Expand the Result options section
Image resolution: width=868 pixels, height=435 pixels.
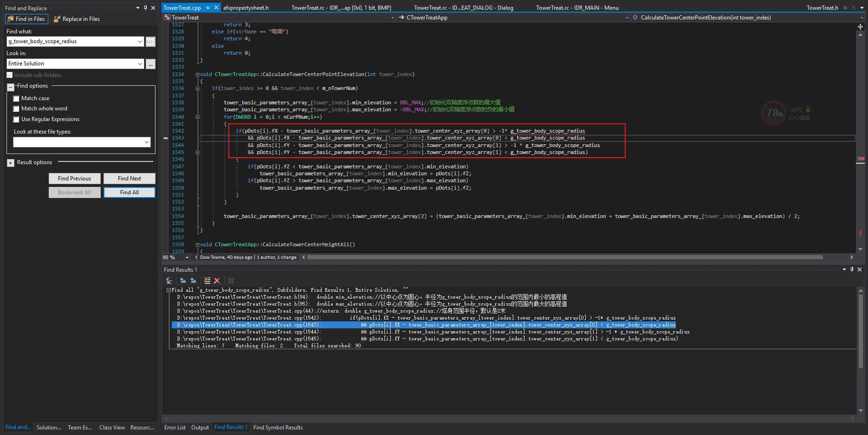coord(11,163)
